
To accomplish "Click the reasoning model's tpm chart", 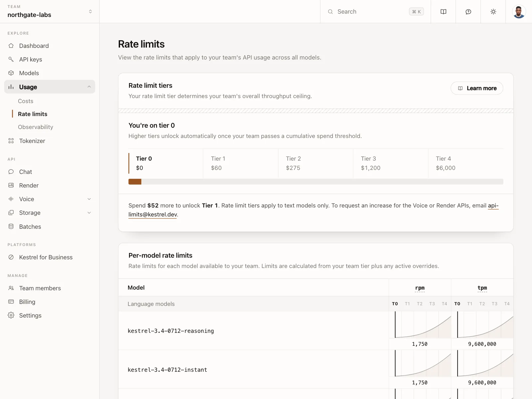I will pos(482,325).
